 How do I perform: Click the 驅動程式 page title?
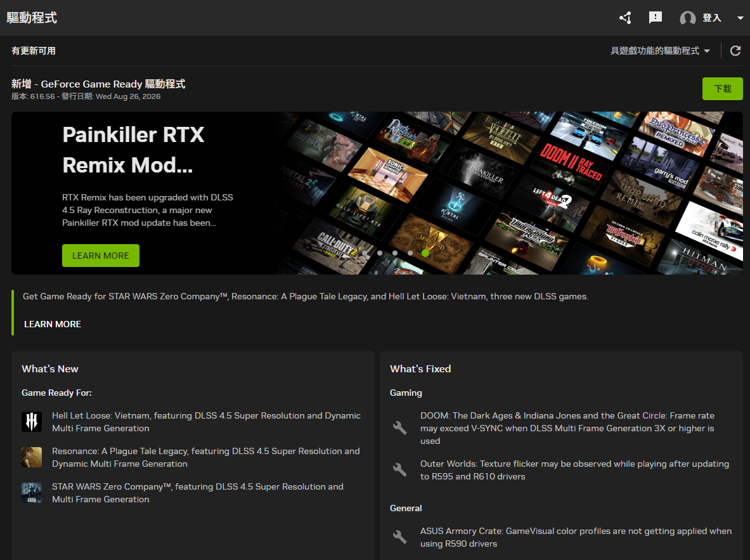click(x=32, y=18)
